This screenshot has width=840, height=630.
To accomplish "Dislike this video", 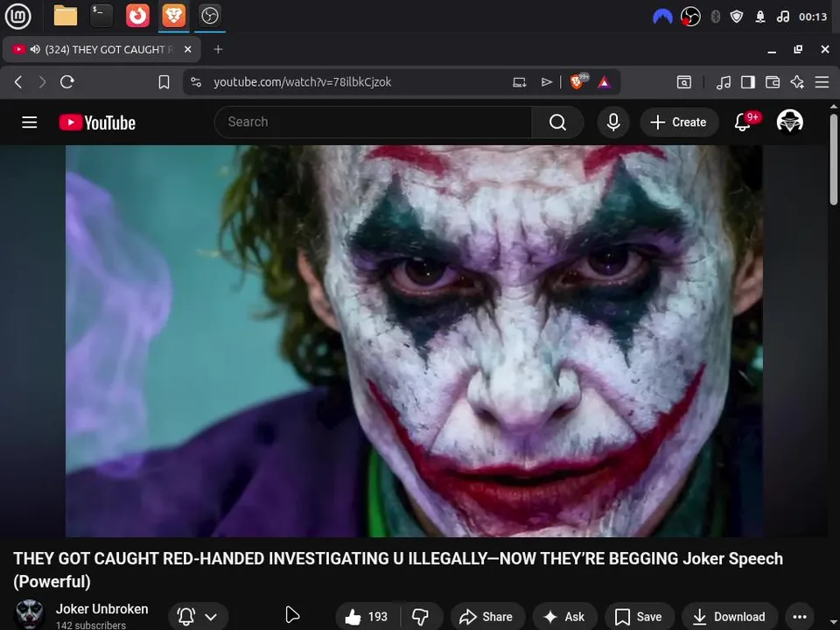I will (421, 617).
